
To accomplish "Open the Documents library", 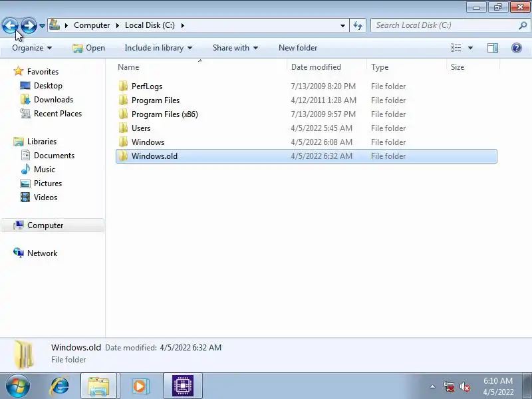I will [x=54, y=156].
